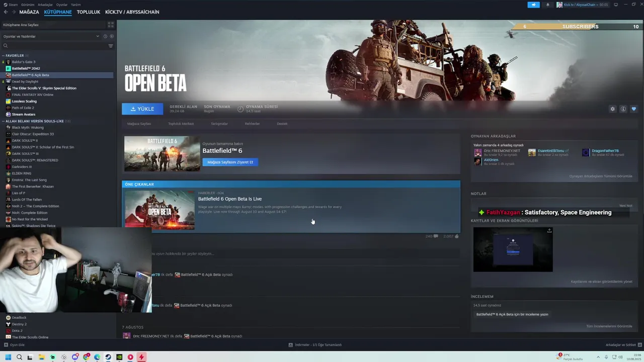This screenshot has width=644, height=362.
Task: Click Mağaza Sayfasını Ziyaret Et button
Action: click(230, 162)
